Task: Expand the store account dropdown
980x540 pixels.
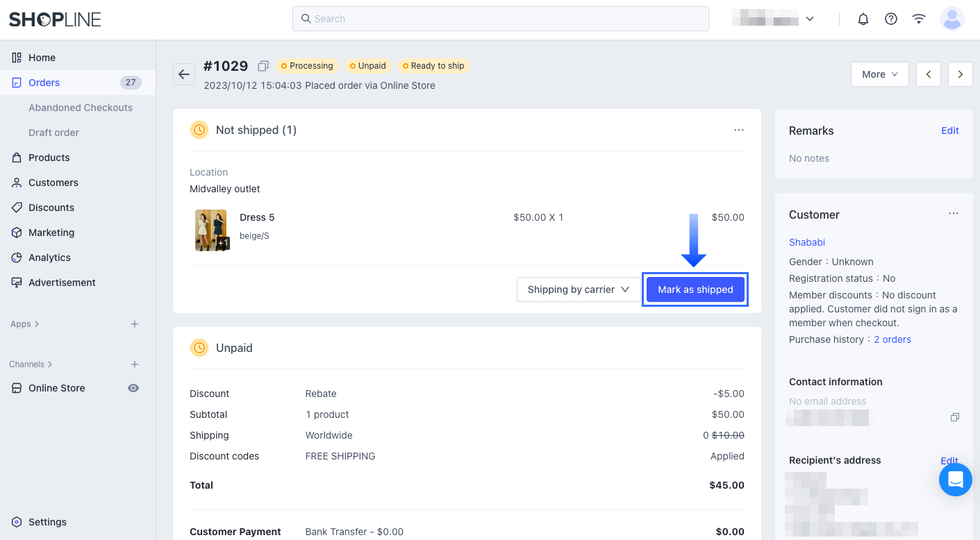Action: [810, 19]
